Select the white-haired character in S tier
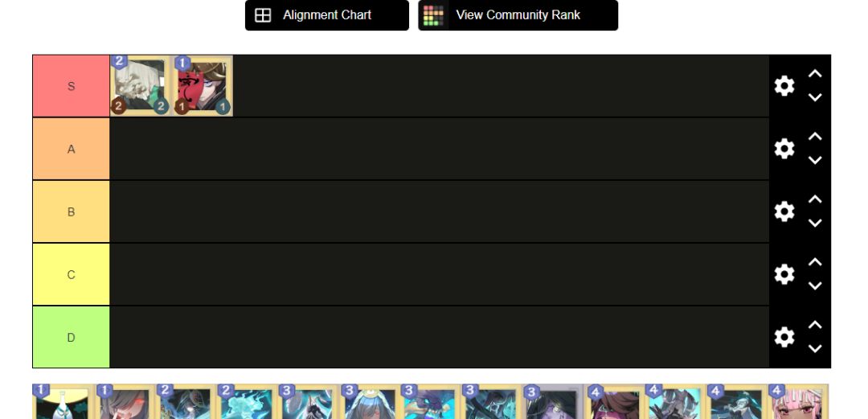The height and width of the screenshot is (419, 868). (x=141, y=86)
